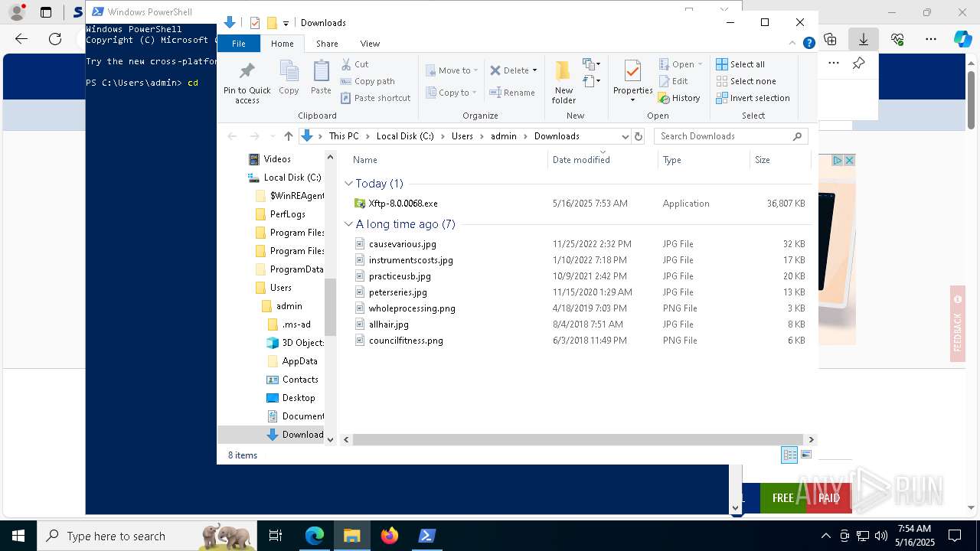
Task: Click Select all in ribbon
Action: (x=740, y=64)
